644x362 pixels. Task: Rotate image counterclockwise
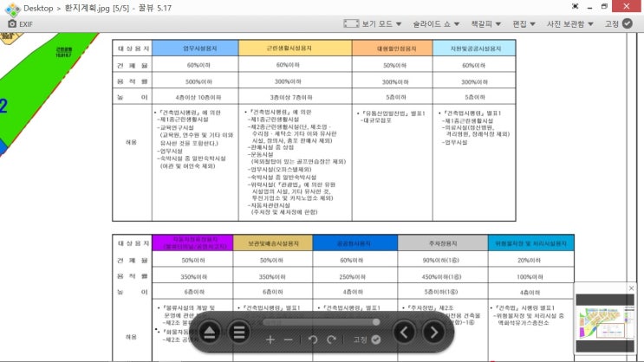313,339
